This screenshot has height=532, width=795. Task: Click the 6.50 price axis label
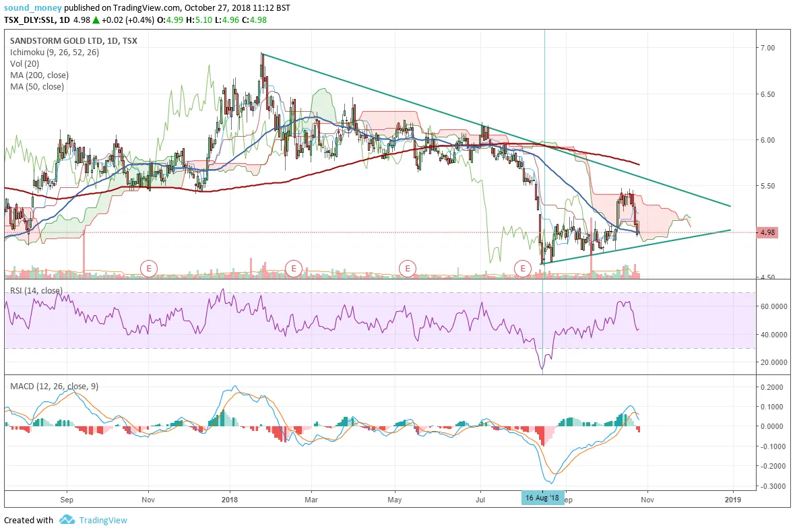767,94
